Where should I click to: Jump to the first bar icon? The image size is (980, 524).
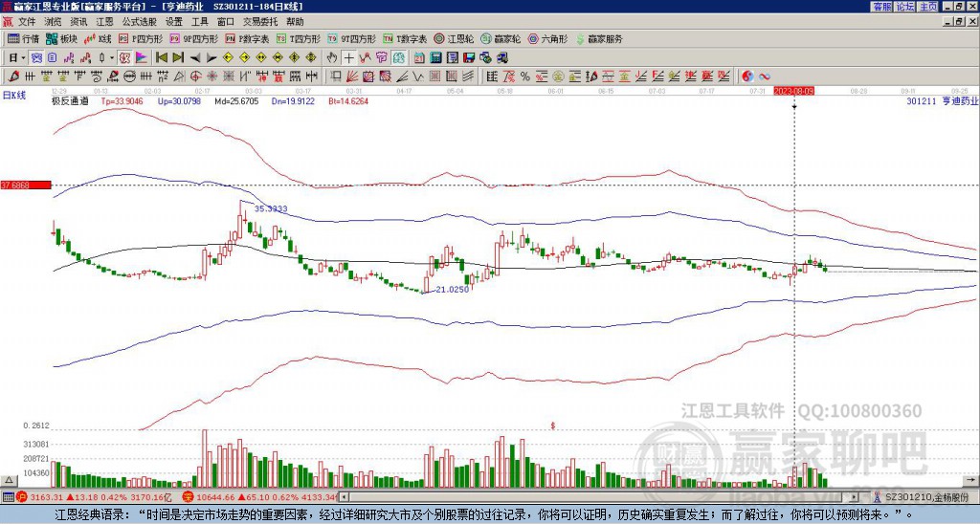click(x=161, y=57)
